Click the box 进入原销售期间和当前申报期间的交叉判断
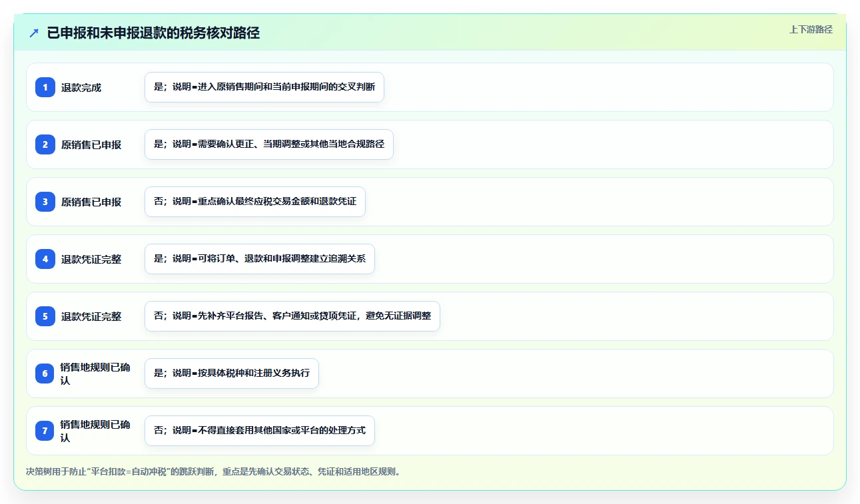This screenshot has height=504, width=860. [x=264, y=87]
